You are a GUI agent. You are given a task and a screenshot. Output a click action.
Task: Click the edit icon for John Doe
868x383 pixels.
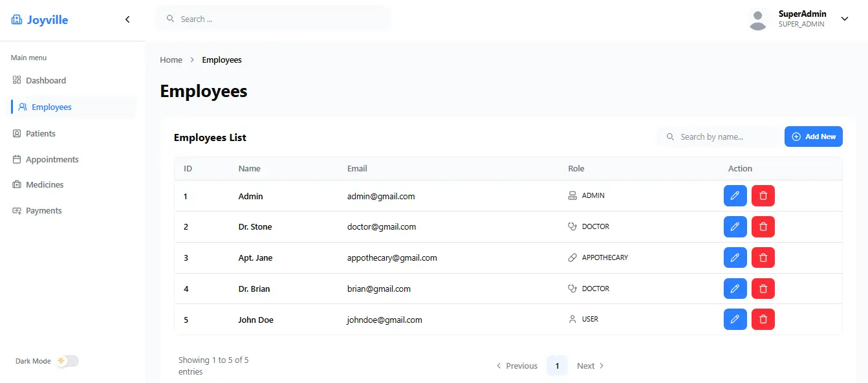[x=735, y=319]
